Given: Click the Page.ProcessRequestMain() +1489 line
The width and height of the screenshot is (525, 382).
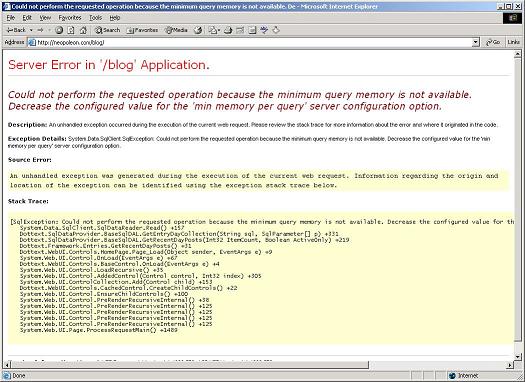Looking at the screenshot, I should tap(98, 330).
